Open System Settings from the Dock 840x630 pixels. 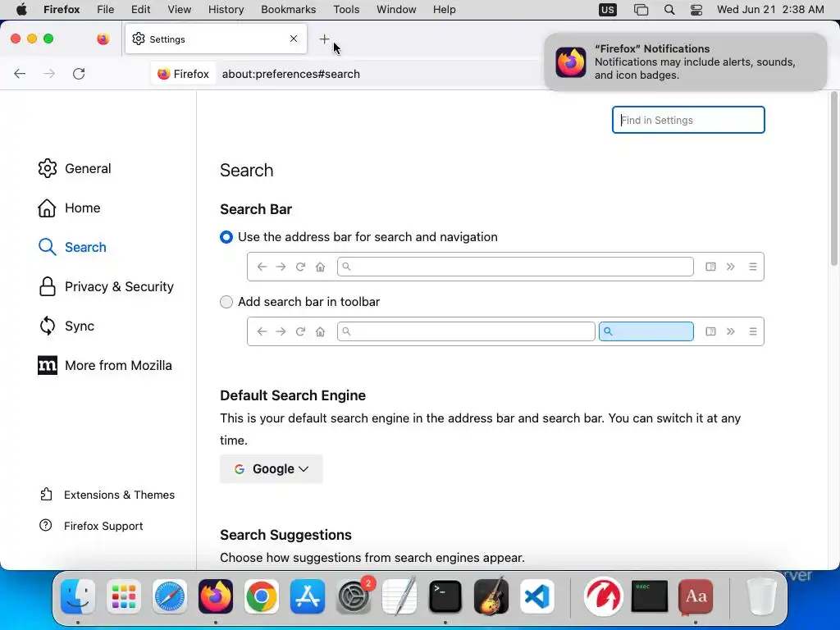(354, 596)
